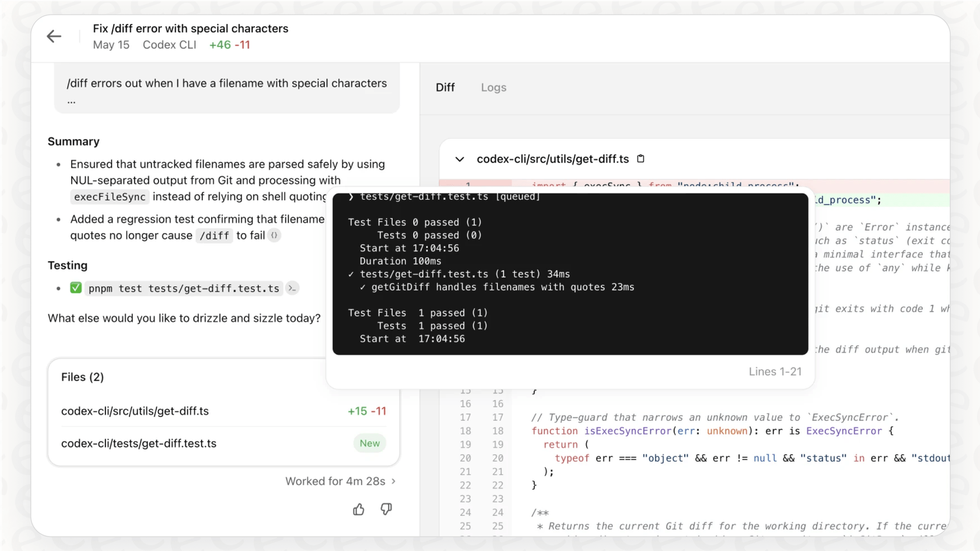
Task: Click the task title Fix /diff error
Action: click(191, 28)
